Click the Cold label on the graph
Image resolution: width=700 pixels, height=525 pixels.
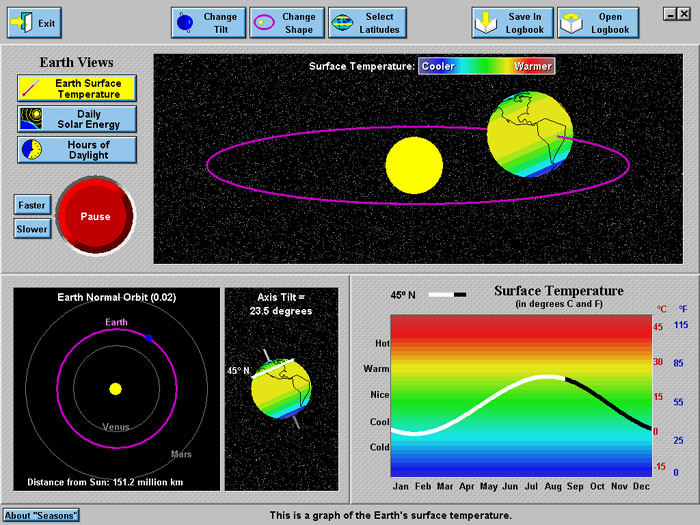click(379, 447)
